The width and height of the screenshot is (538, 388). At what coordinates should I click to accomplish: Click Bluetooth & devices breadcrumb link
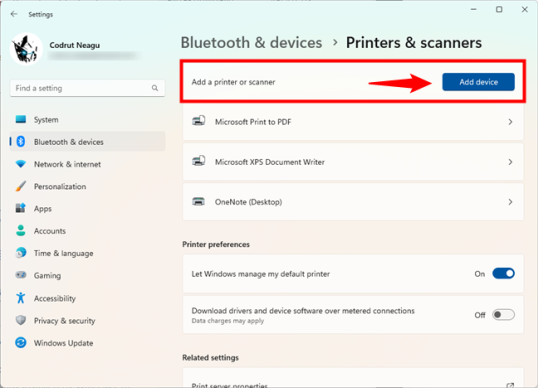coord(251,43)
